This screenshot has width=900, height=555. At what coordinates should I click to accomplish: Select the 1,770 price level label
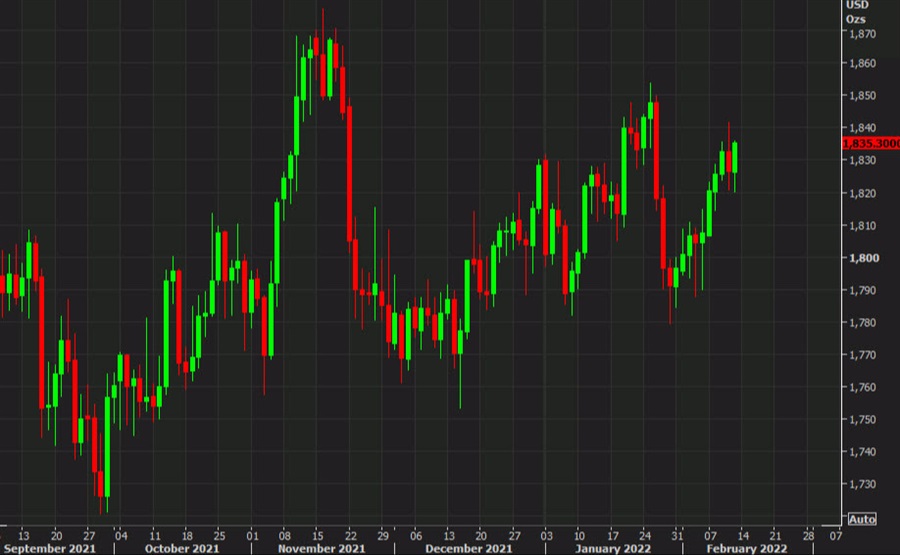863,355
